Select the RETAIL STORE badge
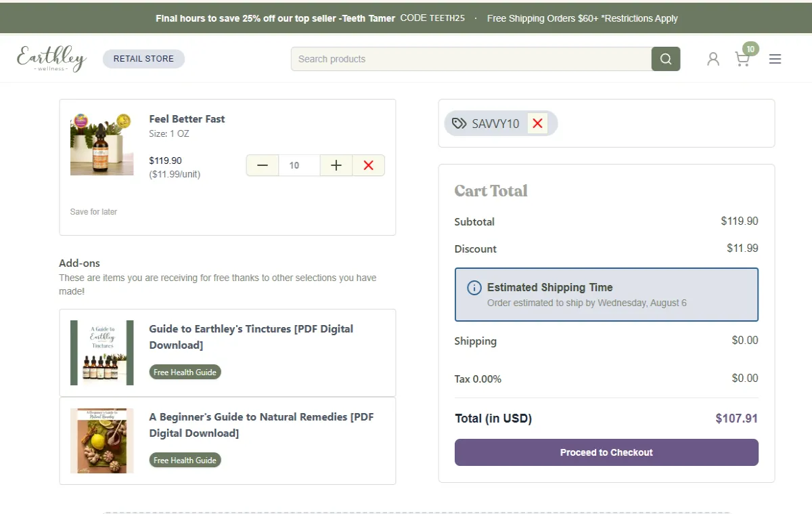 pos(143,58)
